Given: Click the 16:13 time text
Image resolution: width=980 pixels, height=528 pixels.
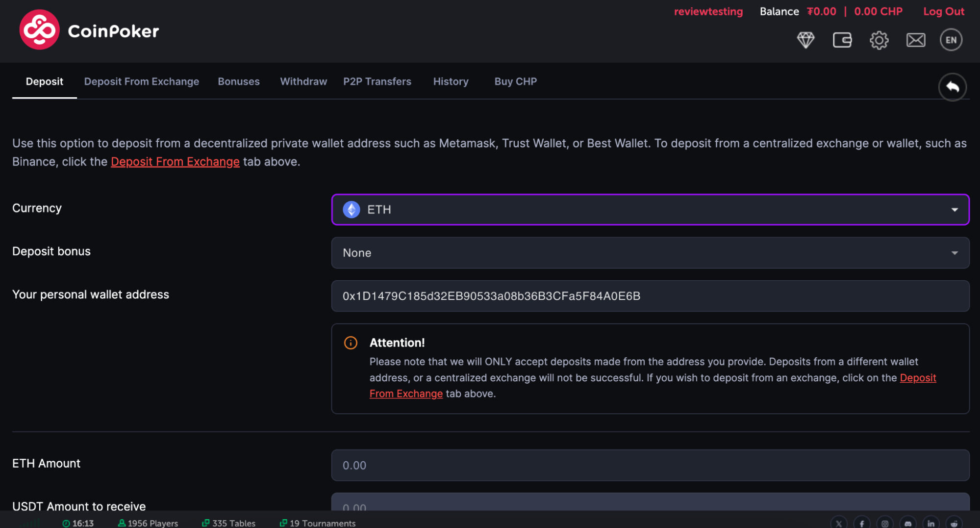Looking at the screenshot, I should (x=83, y=524).
